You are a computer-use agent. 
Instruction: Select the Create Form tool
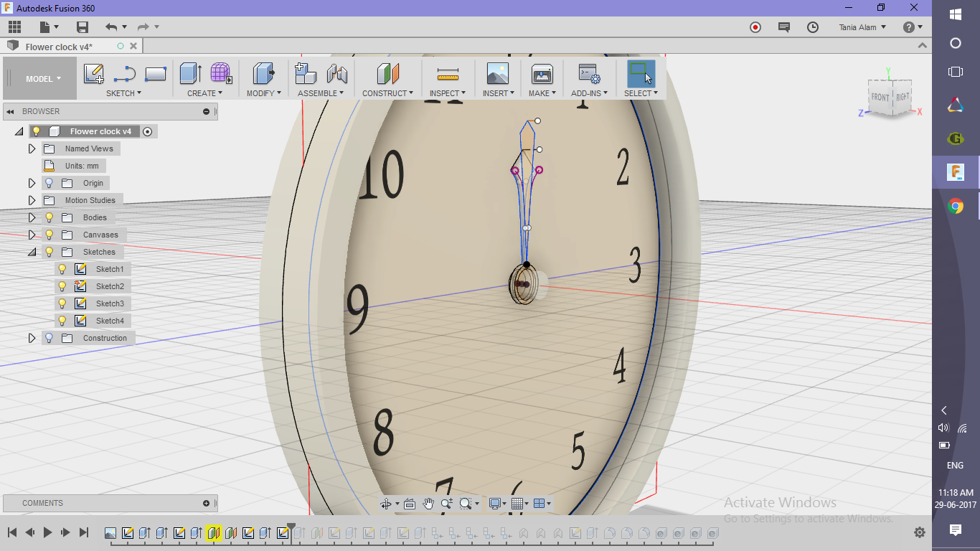coord(221,73)
